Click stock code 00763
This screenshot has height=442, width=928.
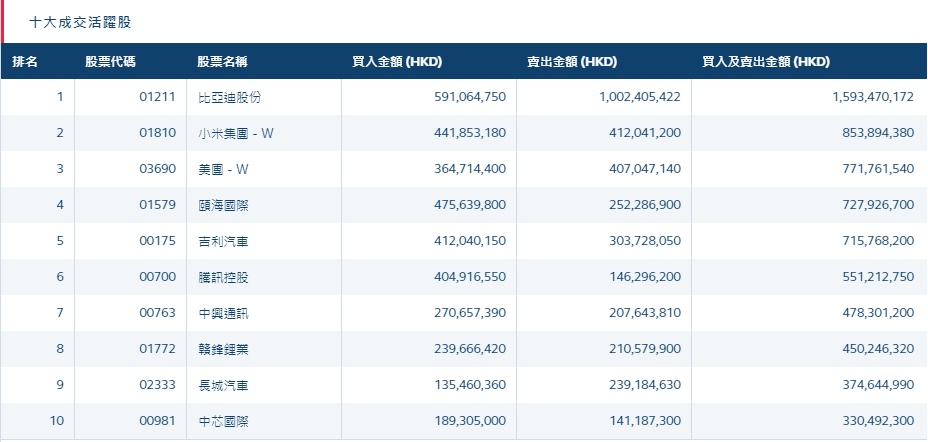(x=158, y=313)
